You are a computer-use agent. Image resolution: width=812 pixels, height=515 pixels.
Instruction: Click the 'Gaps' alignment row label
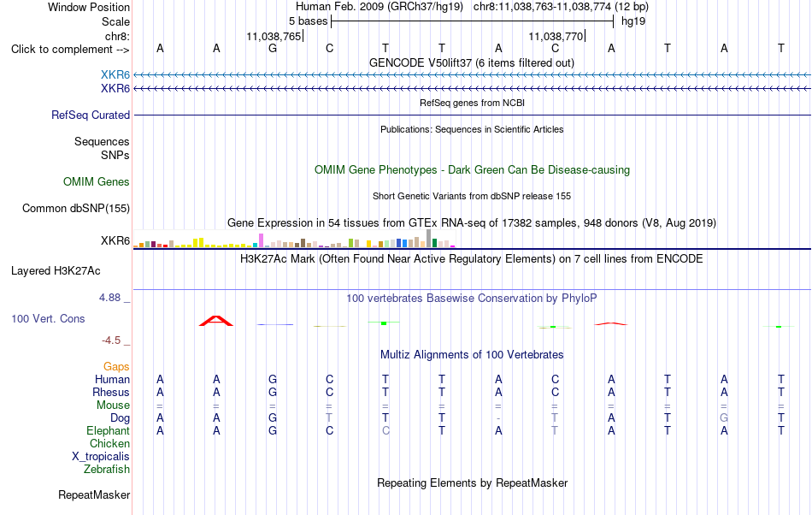(116, 367)
